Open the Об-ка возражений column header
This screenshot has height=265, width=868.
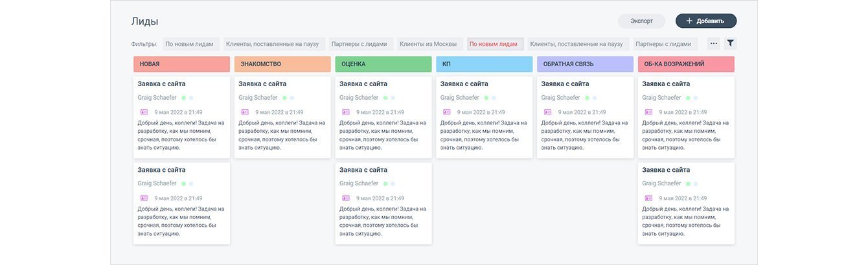686,64
